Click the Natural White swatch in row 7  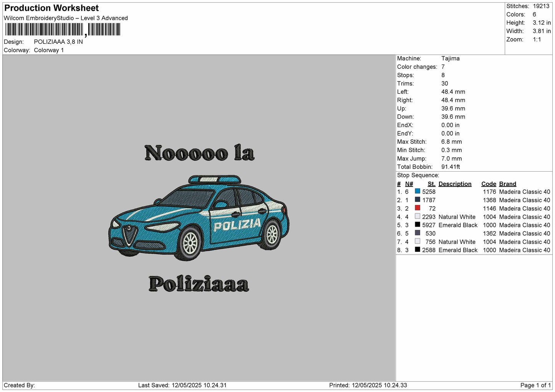point(417,241)
